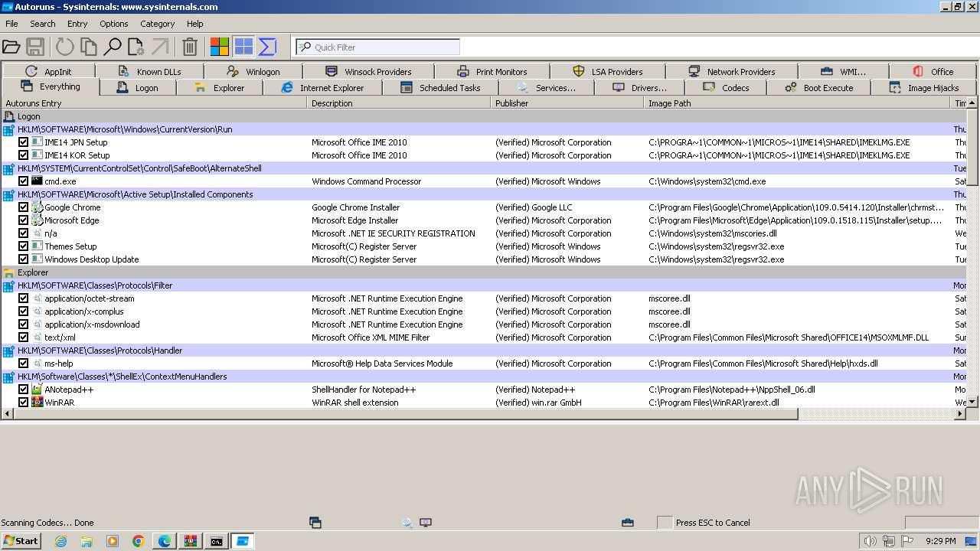Sort by the Publisher column header
980x551 pixels.
point(567,103)
